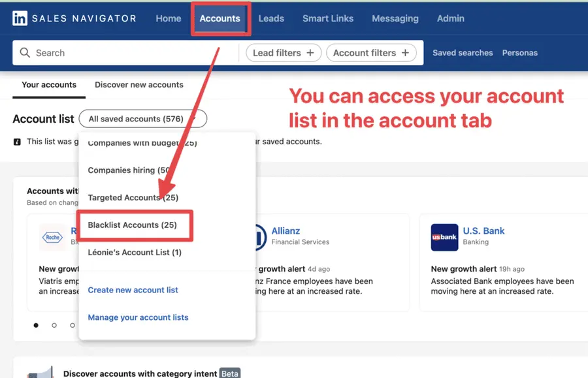
Task: Navigate to the Admin tab
Action: 450,18
